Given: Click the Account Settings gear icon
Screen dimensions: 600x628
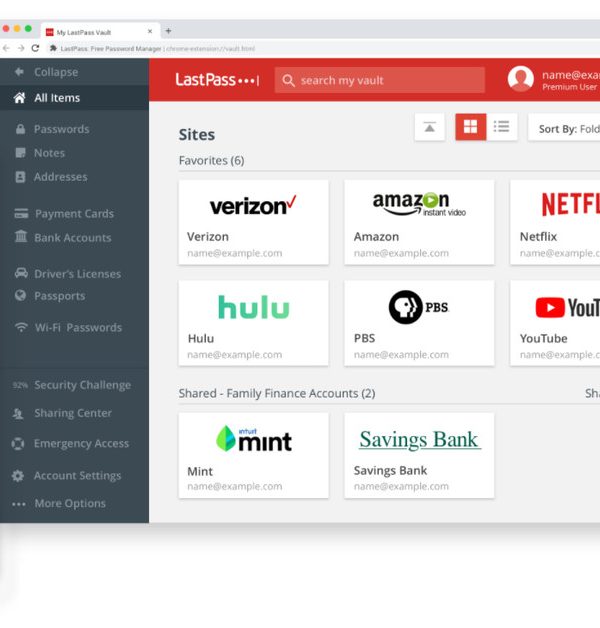Looking at the screenshot, I should tap(18, 476).
